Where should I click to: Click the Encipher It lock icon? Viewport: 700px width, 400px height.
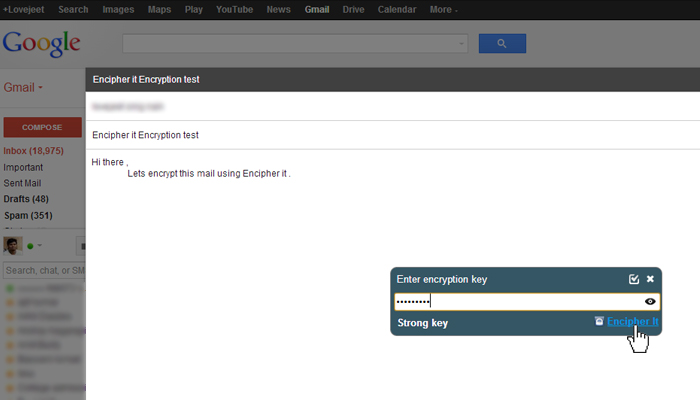click(x=599, y=321)
